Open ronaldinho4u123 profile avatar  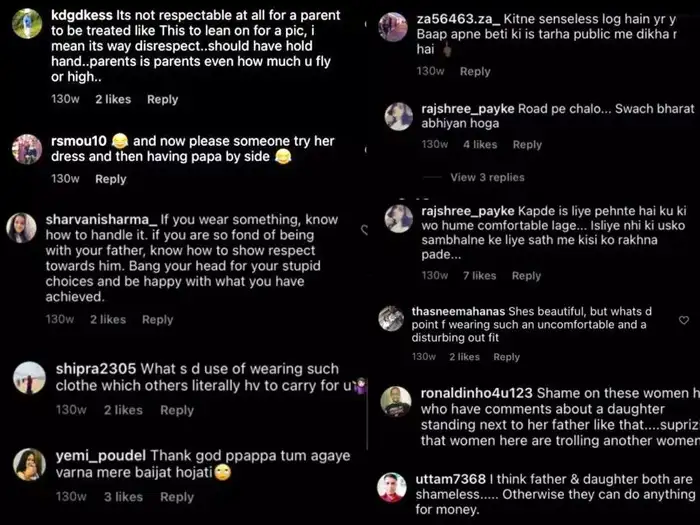(396, 402)
